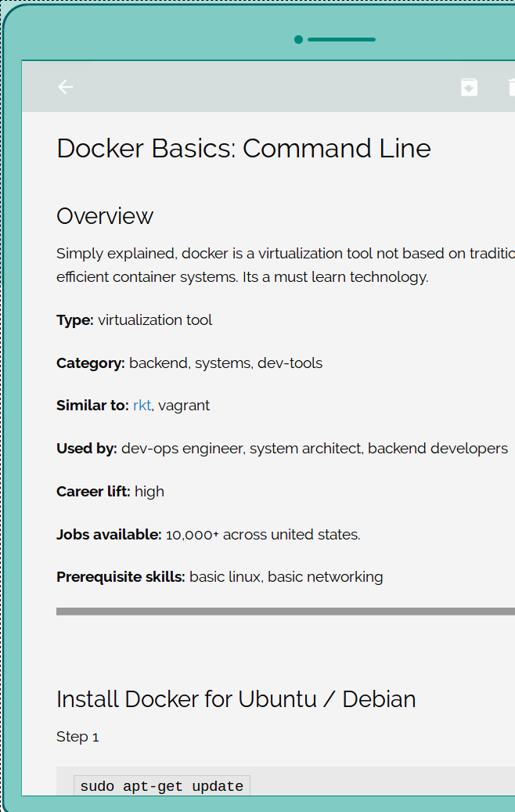Click the Install Docker for Ubuntu / Debian heading

tap(236, 699)
